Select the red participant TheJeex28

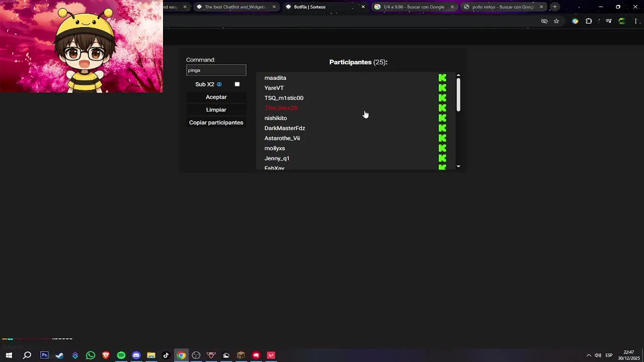point(281,108)
